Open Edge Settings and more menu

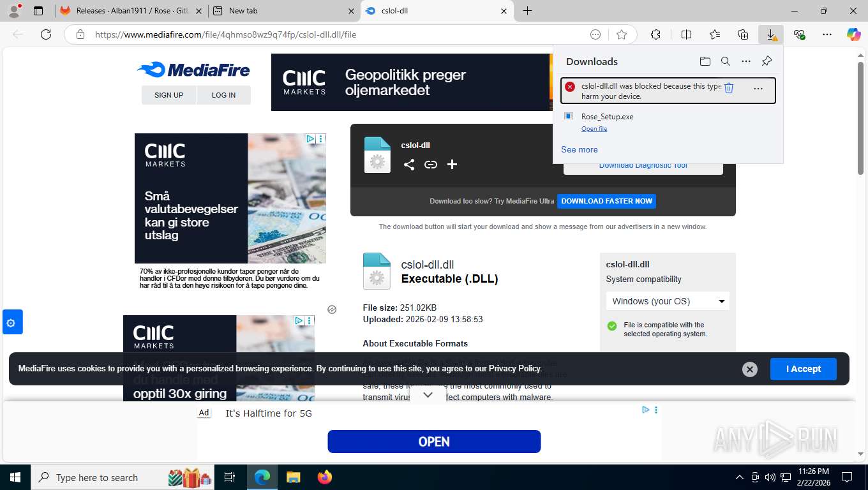pyautogui.click(x=827, y=34)
